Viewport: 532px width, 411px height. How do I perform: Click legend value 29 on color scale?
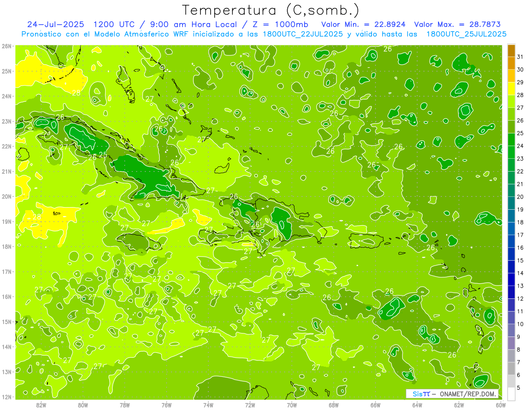(520, 82)
